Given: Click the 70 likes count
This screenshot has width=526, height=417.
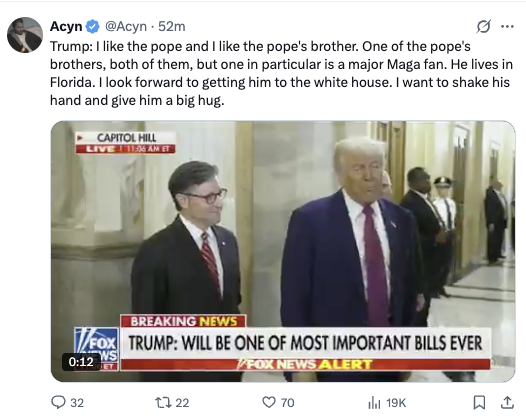Looking at the screenshot, I should tap(287, 403).
